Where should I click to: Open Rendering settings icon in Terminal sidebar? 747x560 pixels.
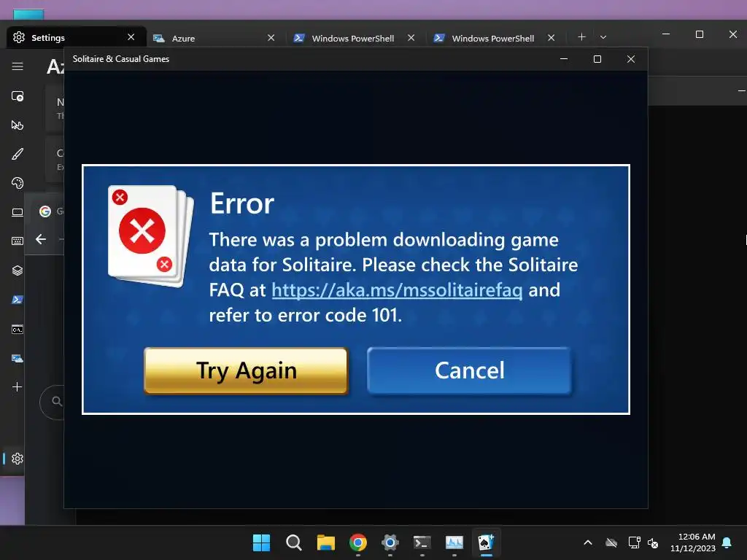pyautogui.click(x=18, y=212)
